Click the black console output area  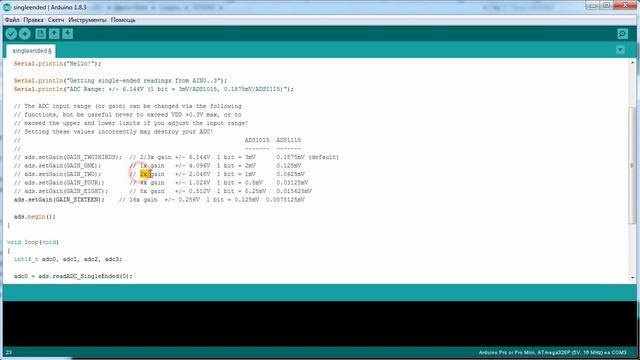click(320, 323)
